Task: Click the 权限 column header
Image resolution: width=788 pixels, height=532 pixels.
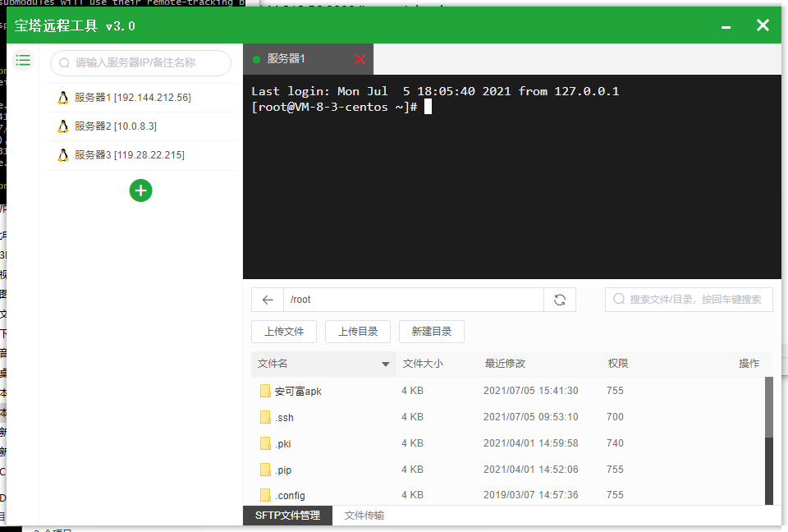Action: [x=618, y=364]
